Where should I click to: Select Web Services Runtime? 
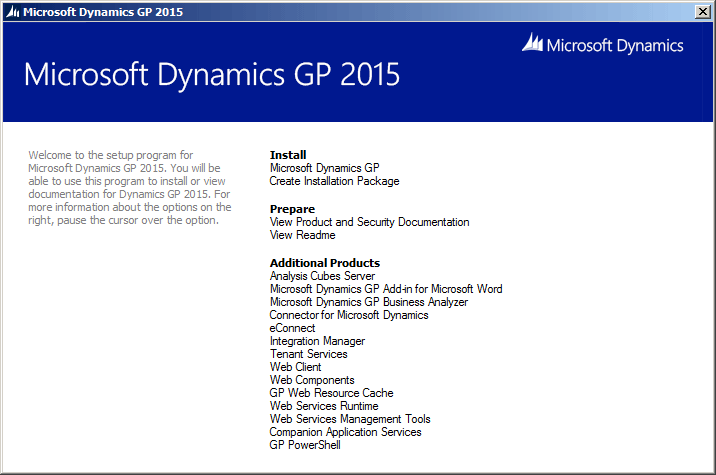click(324, 406)
